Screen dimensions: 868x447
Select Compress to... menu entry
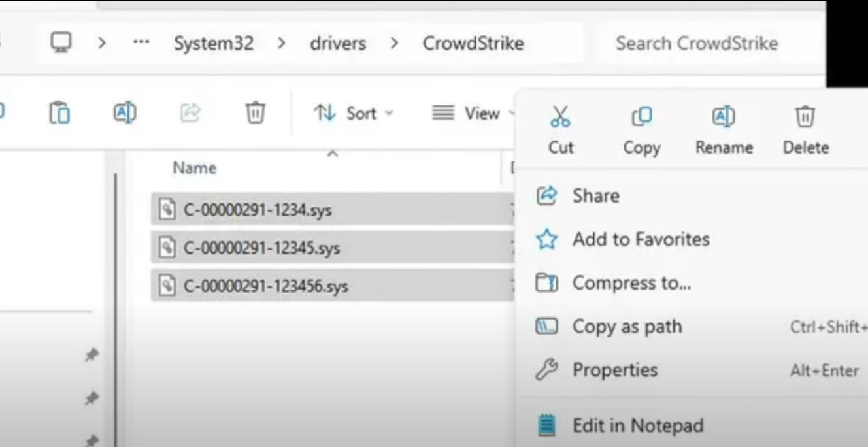(x=693, y=283)
